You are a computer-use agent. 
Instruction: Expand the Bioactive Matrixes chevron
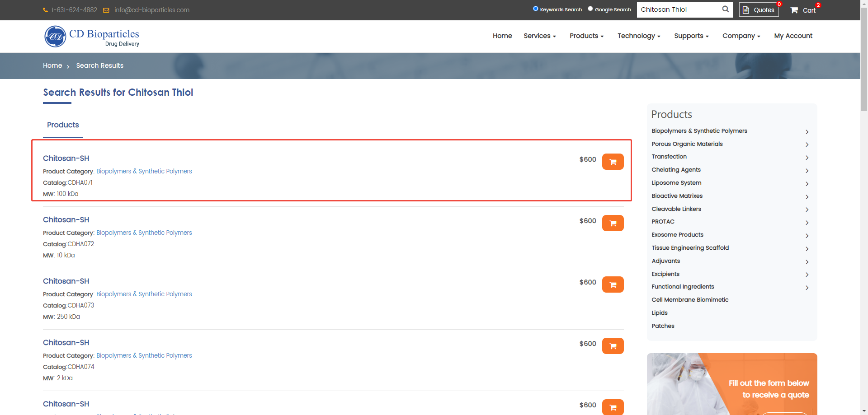coord(807,197)
